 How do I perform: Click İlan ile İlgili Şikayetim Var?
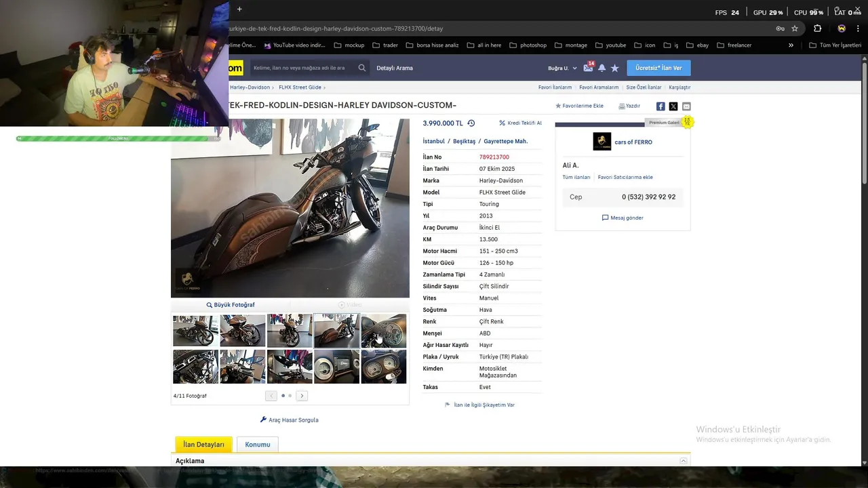[x=479, y=405]
